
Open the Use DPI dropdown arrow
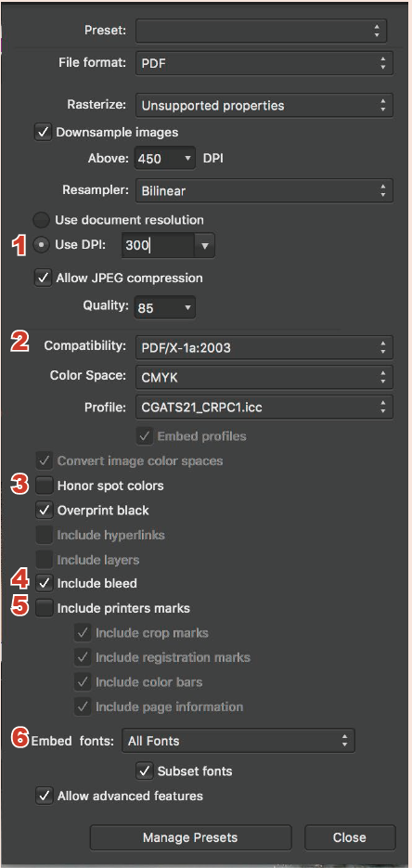(205, 246)
